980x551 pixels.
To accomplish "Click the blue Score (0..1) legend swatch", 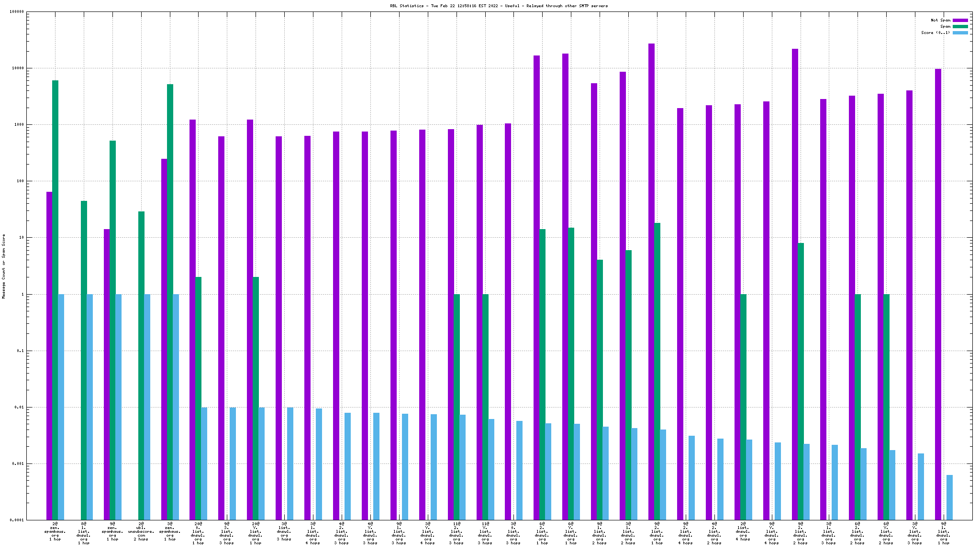I will click(960, 33).
